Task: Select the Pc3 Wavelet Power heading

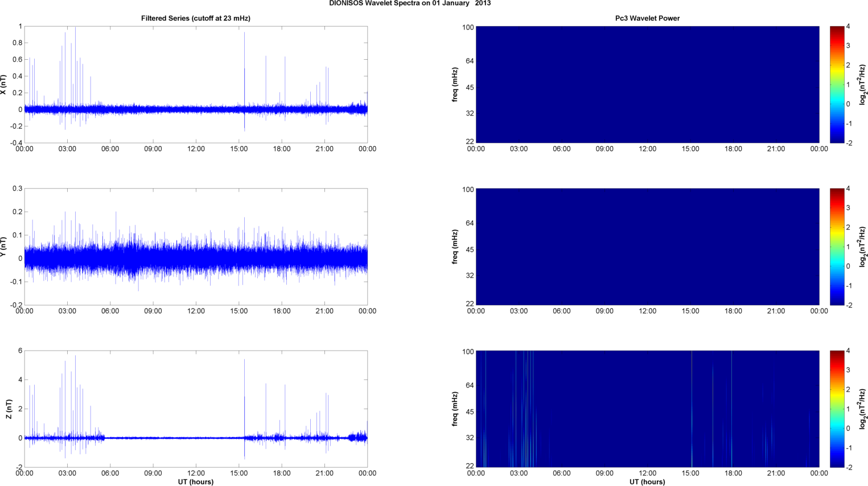Action: point(647,18)
